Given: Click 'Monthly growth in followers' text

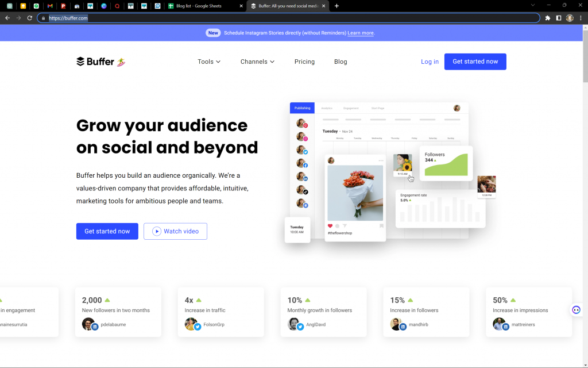Looking at the screenshot, I should (x=319, y=310).
